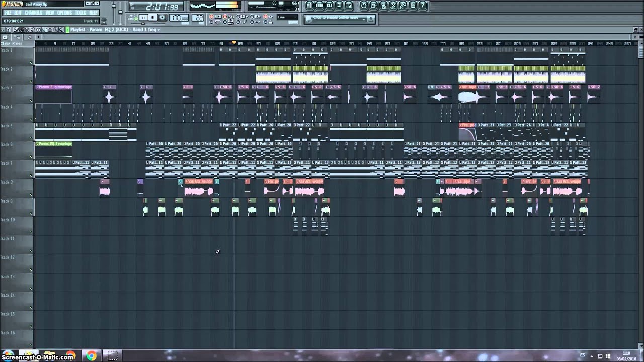Open the Playlist options menu arrow
Screen dimensions: 644x362
click(3, 30)
